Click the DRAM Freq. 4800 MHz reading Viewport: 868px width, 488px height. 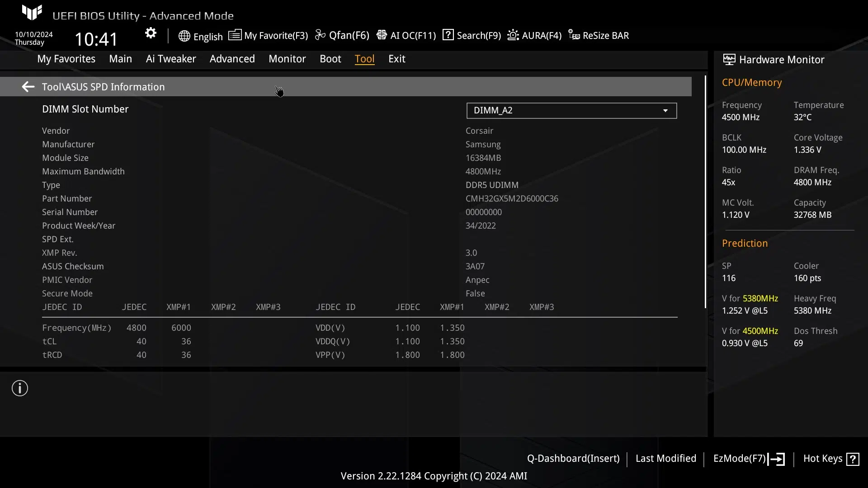click(x=812, y=182)
